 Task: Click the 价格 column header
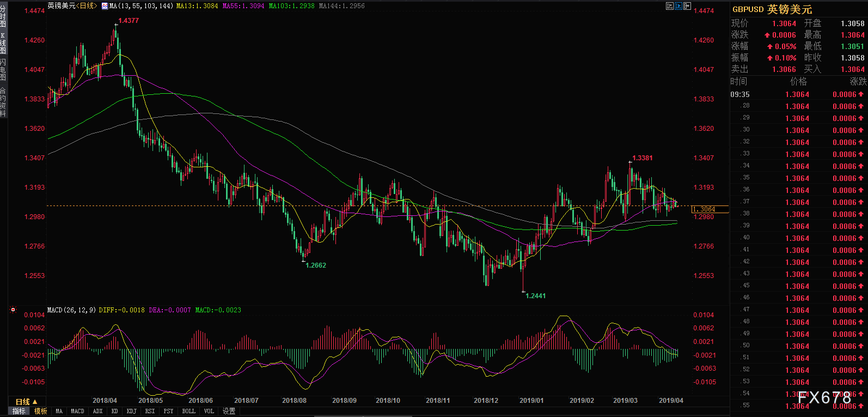point(798,82)
